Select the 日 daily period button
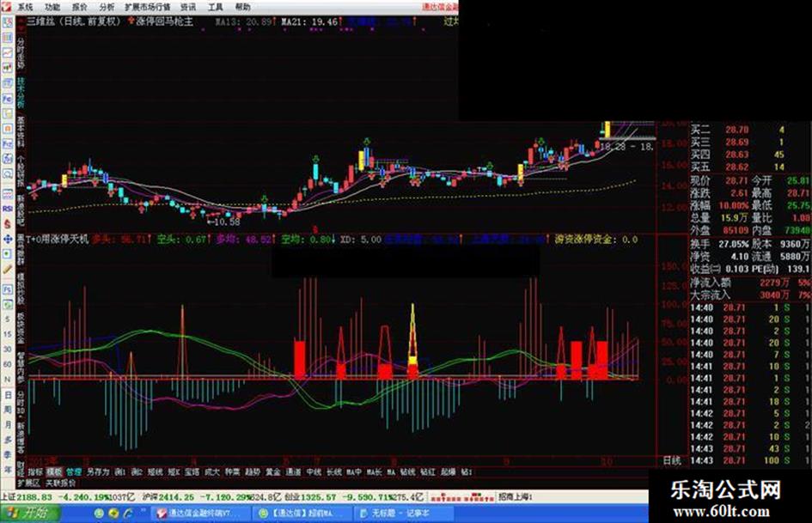This screenshot has width=812, height=523. [7, 394]
